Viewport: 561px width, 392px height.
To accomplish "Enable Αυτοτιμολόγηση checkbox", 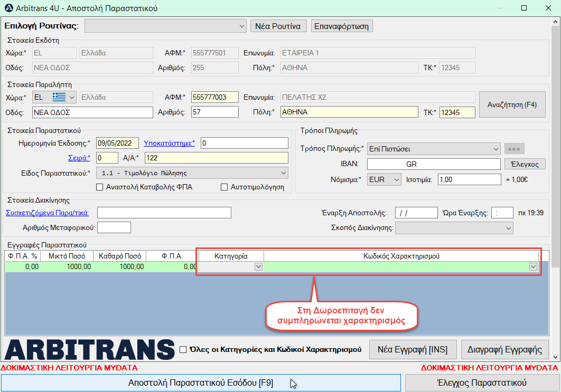I will (x=225, y=187).
